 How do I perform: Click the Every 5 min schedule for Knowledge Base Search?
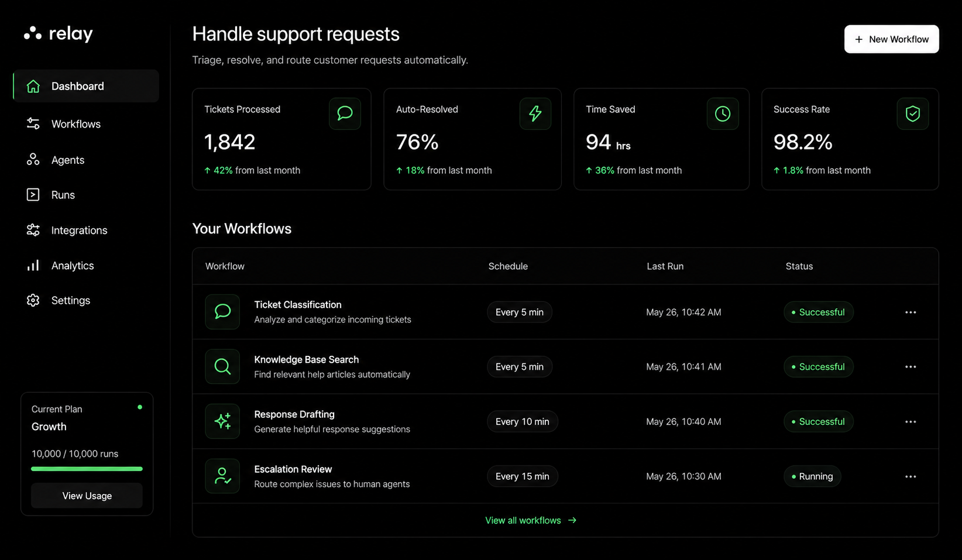[520, 366]
